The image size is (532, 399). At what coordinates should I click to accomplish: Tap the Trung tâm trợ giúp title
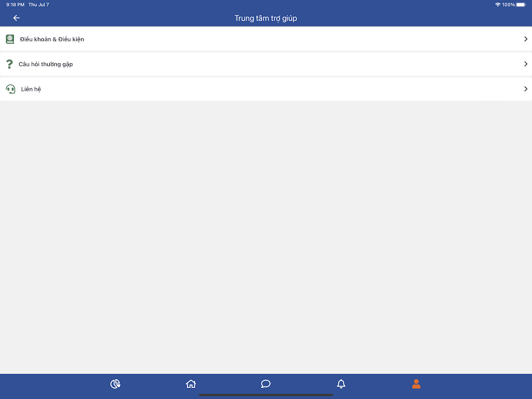pos(266,18)
